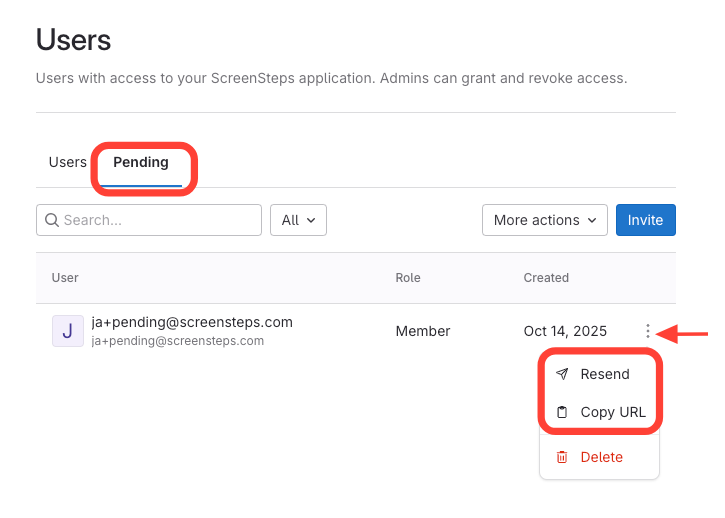
Task: Click the ja+pending@screensteps.com user name
Action: (192, 322)
